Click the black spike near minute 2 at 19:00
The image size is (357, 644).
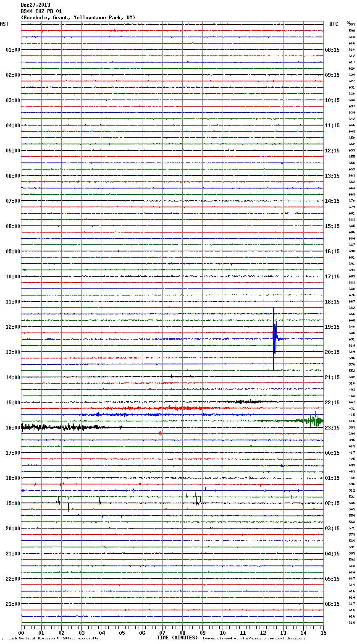click(59, 500)
